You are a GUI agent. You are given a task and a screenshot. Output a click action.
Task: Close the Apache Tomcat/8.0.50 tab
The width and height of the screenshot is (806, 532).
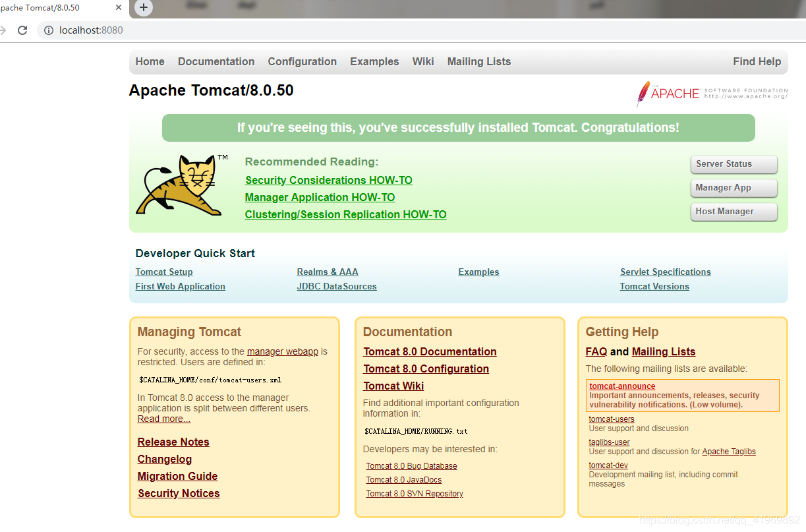pyautogui.click(x=119, y=8)
